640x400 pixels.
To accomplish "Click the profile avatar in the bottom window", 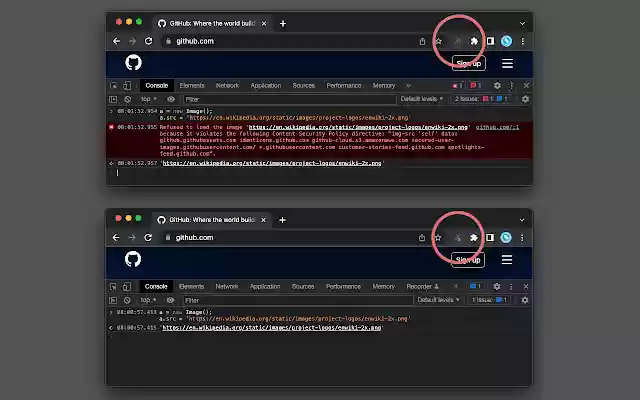I will pos(506,238).
